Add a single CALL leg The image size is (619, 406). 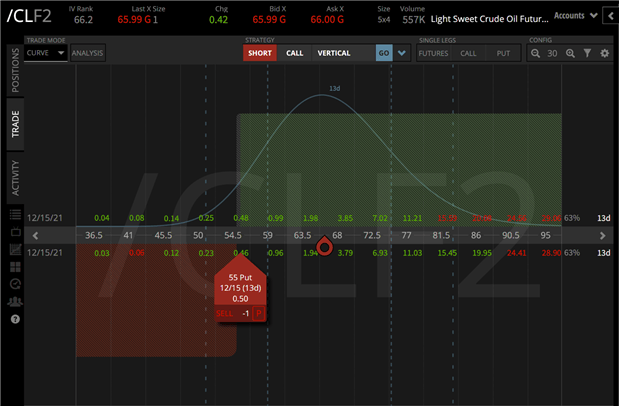468,53
